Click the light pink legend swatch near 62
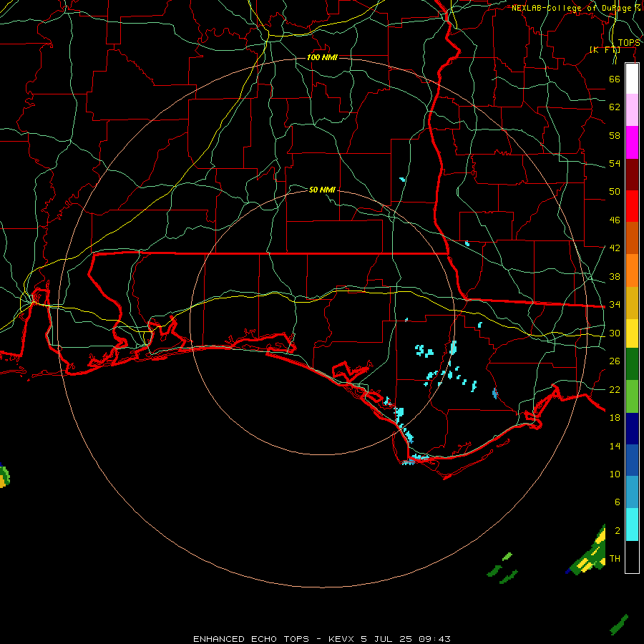644x644 pixels. [x=632, y=110]
